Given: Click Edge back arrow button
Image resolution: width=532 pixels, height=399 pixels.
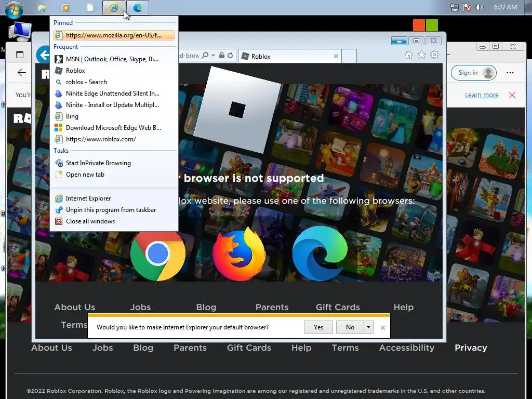Looking at the screenshot, I should (22, 72).
